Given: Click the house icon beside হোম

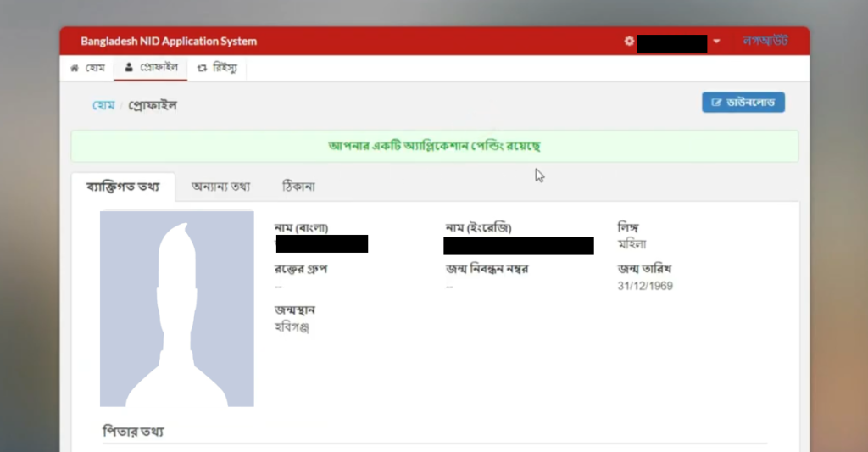Looking at the screenshot, I should point(75,68).
